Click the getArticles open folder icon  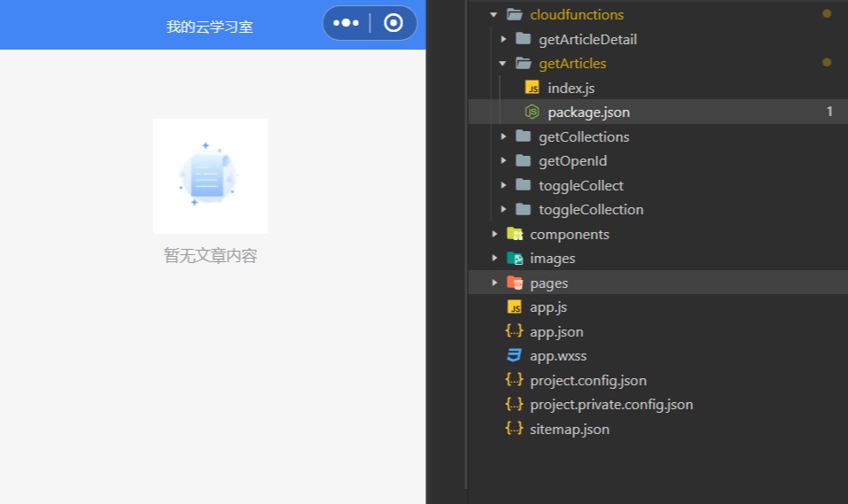tap(524, 63)
